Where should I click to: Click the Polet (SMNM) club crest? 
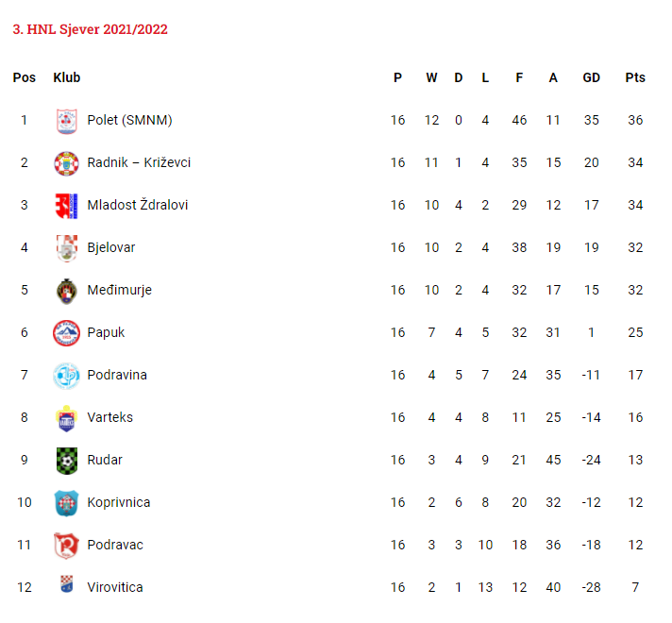[66, 121]
